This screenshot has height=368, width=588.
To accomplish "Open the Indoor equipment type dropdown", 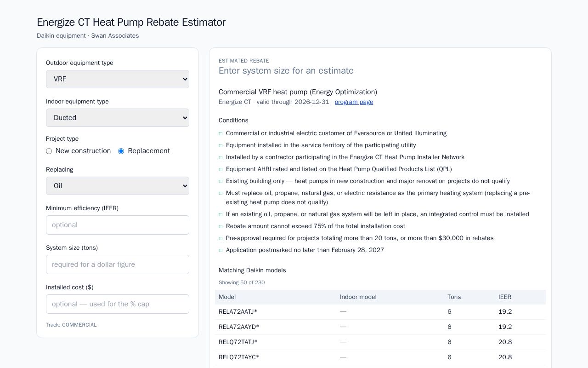I will [118, 118].
